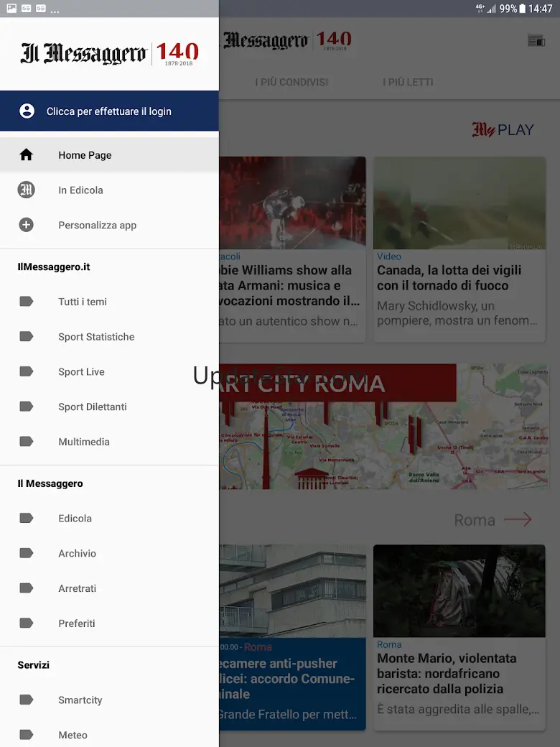Switch to I PIÙ CONDIVISI tab

tap(291, 82)
